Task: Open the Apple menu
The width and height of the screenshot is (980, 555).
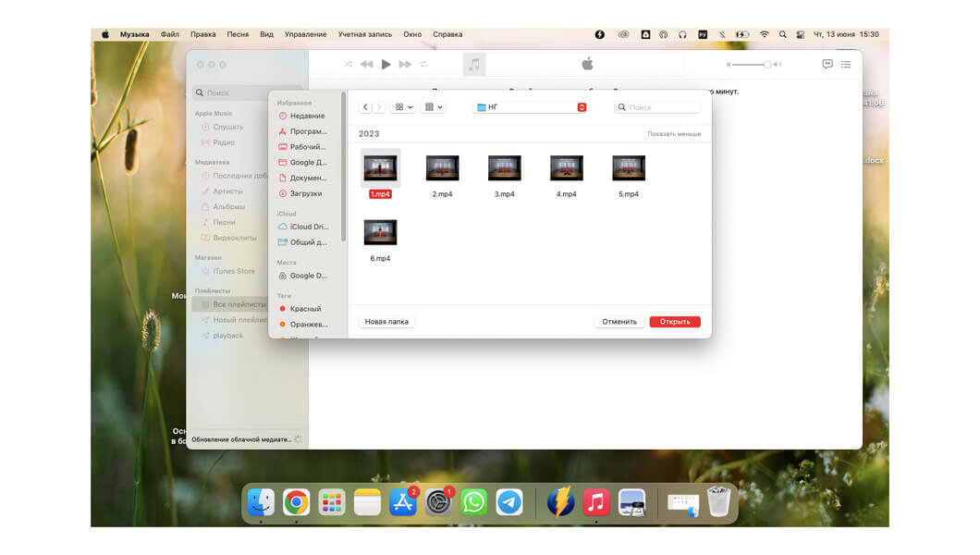Action: 105,34
